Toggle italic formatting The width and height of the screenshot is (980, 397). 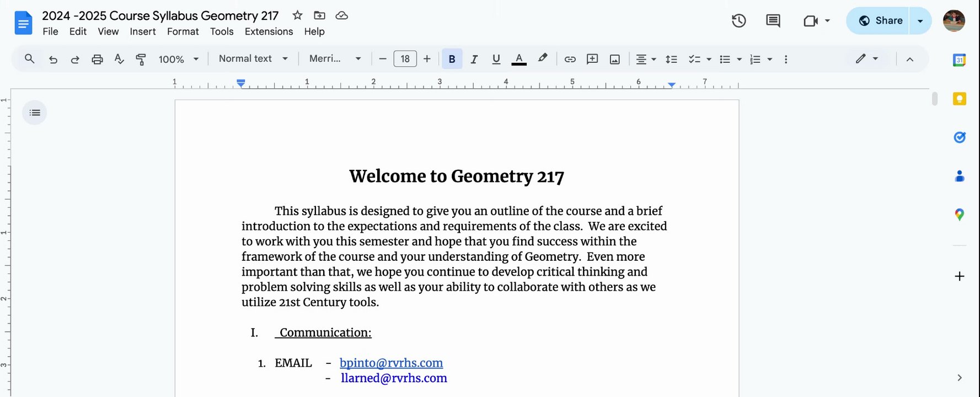(474, 59)
